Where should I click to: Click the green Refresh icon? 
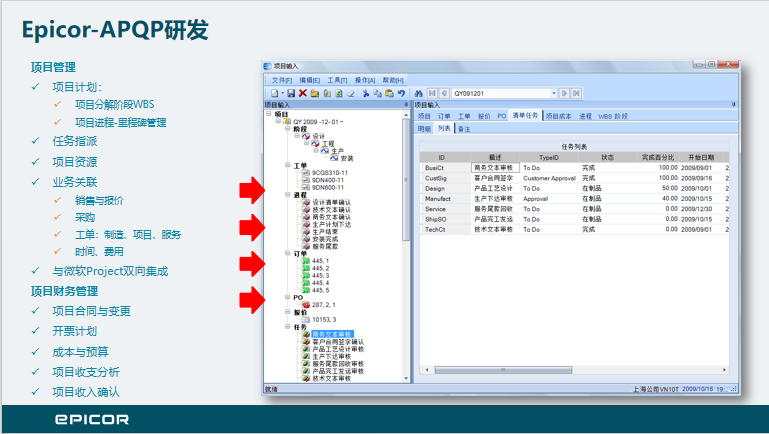coord(338,93)
